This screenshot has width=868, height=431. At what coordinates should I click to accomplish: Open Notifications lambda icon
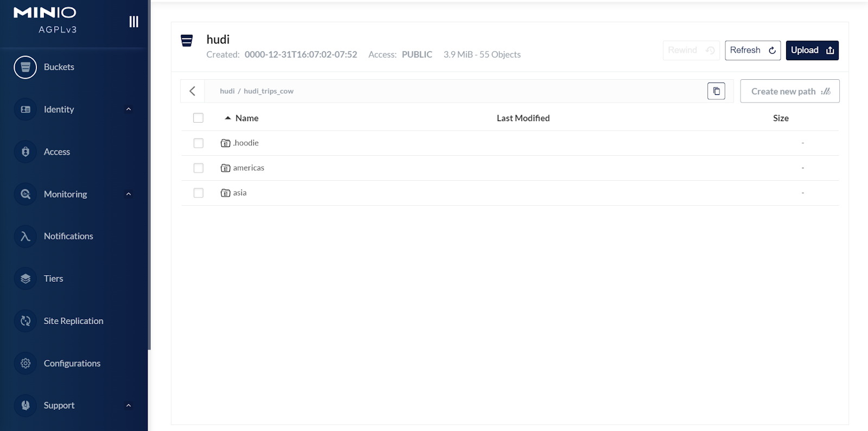[25, 237]
